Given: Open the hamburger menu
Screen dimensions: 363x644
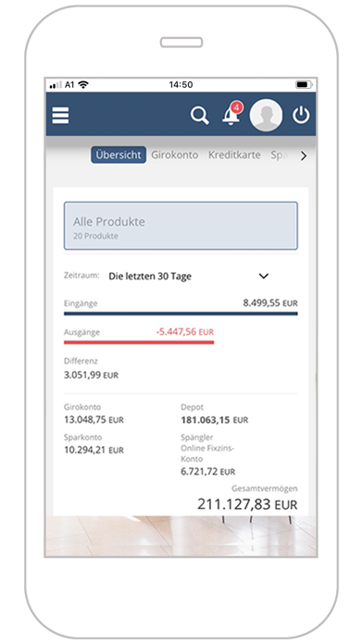Looking at the screenshot, I should click(x=60, y=115).
